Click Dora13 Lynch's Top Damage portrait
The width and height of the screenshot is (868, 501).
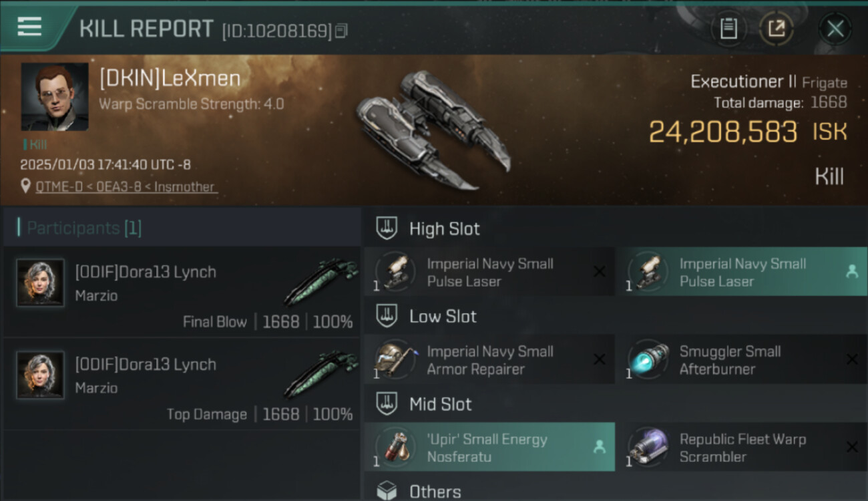point(40,375)
